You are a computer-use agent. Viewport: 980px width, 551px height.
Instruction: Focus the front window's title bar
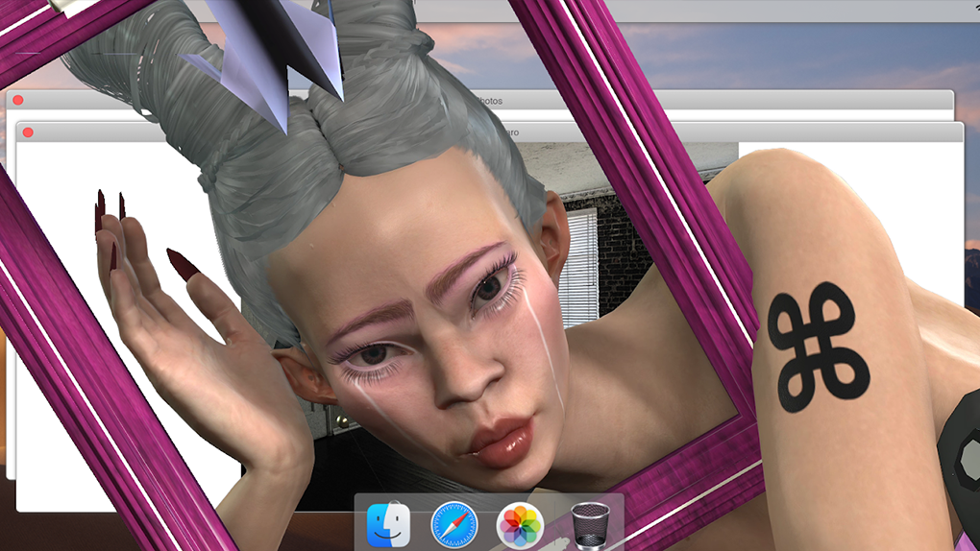point(817,132)
